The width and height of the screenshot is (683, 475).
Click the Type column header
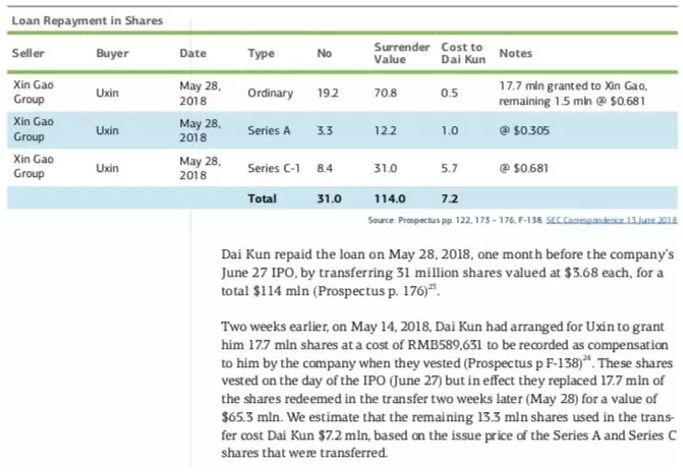pyautogui.click(x=261, y=53)
